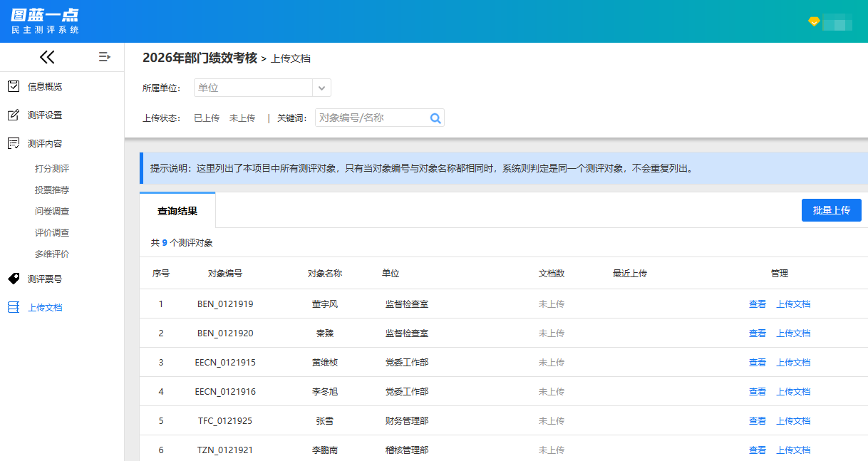Upload document for 李冬旭
The width and height of the screenshot is (868, 461).
[793, 392]
